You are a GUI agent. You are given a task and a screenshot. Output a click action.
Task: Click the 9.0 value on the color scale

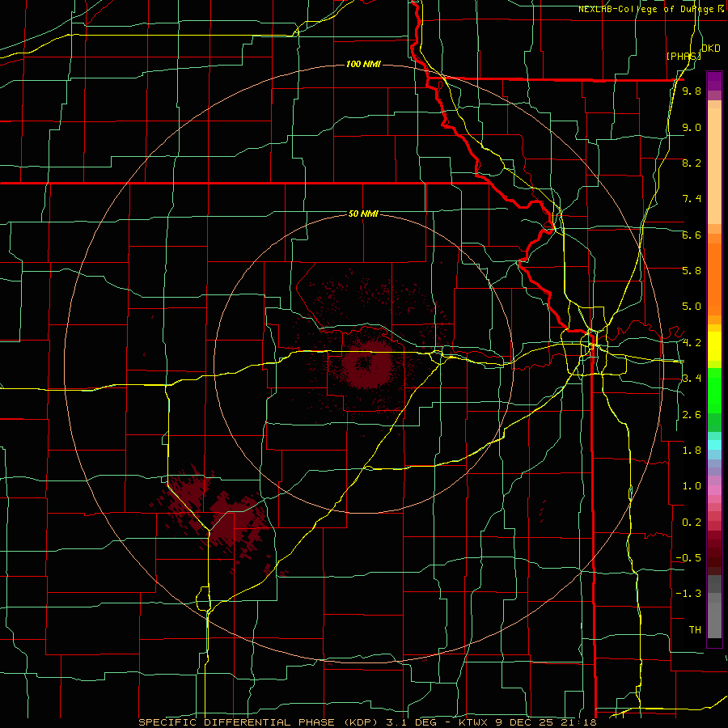[692, 127]
